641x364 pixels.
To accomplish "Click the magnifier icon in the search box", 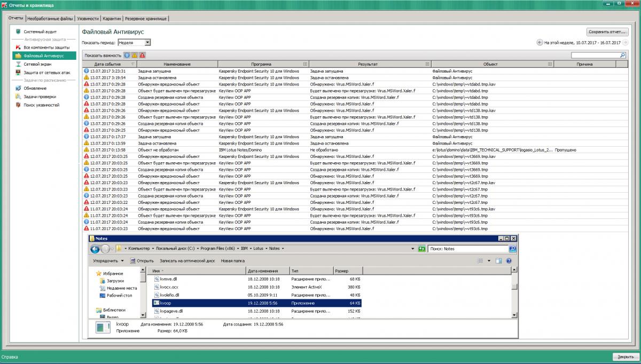I will (622, 56).
